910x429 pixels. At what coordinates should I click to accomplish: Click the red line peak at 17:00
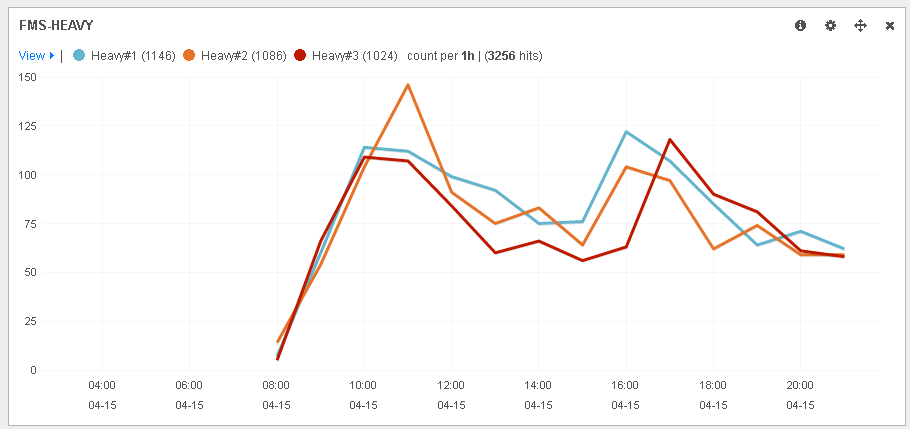[669, 140]
